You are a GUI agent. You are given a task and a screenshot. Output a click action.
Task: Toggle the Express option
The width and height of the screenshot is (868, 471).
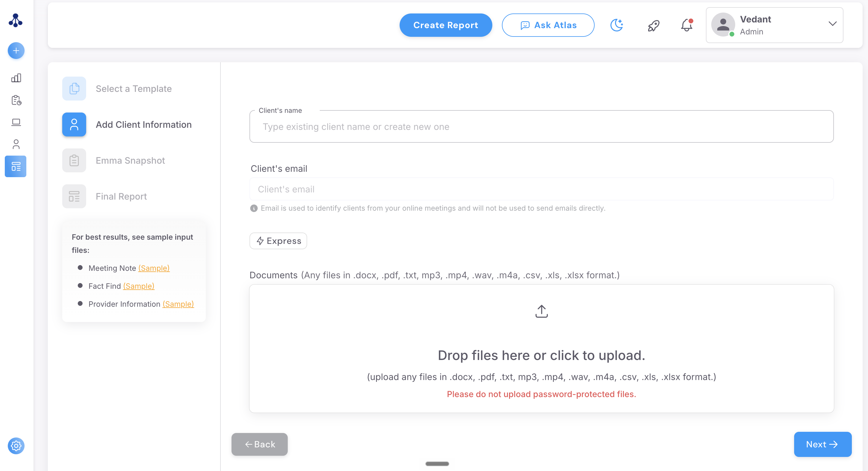coord(278,241)
